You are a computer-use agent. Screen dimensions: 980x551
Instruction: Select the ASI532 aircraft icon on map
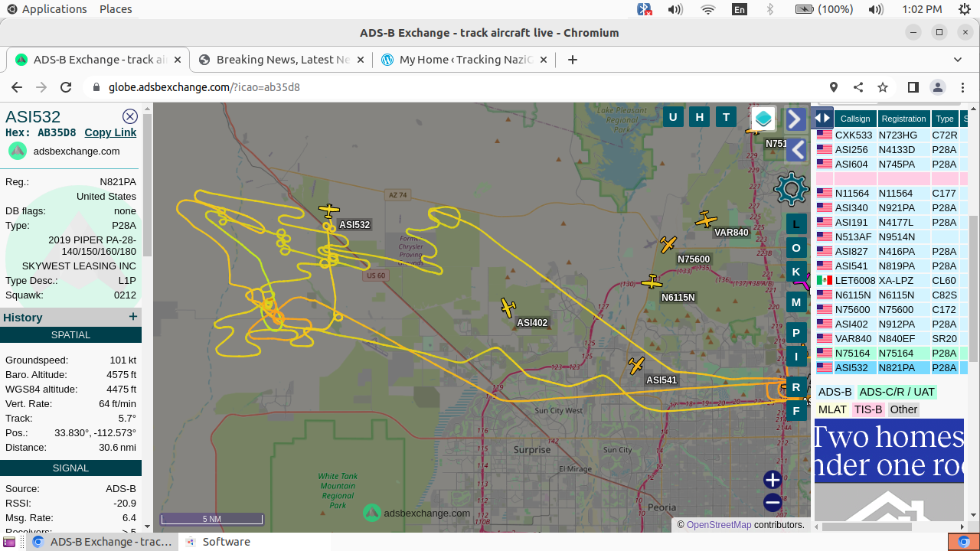coord(329,210)
